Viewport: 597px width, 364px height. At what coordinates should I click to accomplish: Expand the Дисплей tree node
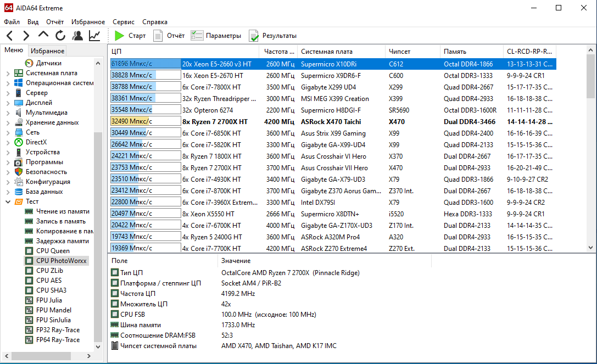tap(8, 103)
